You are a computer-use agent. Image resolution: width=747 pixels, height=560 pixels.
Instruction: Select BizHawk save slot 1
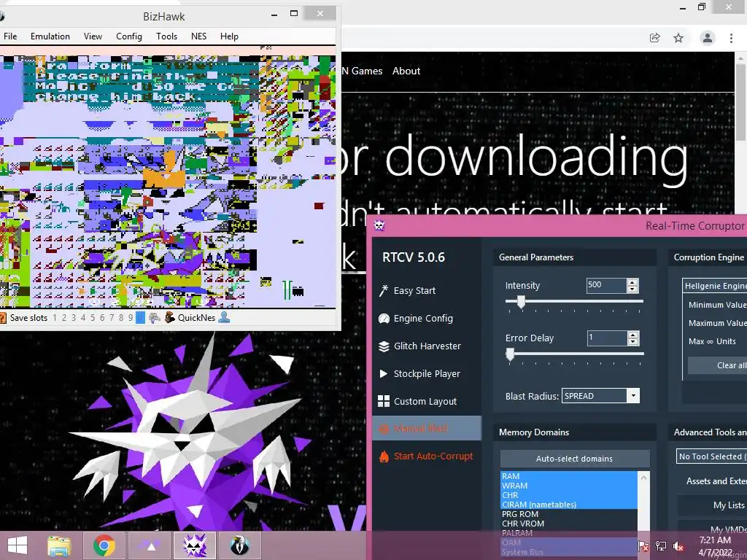pos(55,318)
